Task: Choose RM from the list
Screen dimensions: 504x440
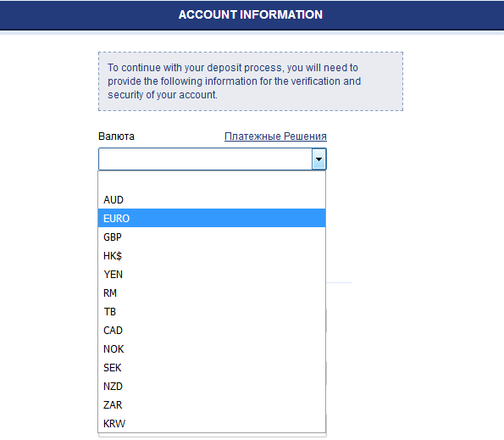Action: [x=212, y=292]
